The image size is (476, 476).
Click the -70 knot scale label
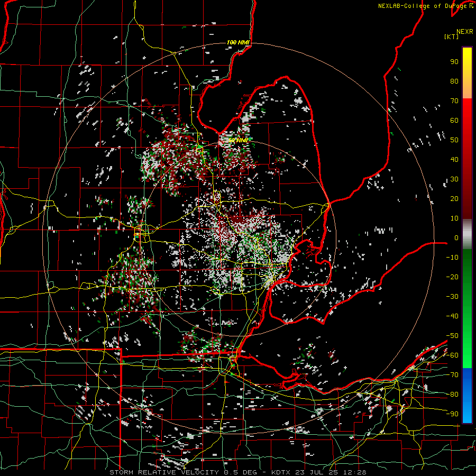452,375
